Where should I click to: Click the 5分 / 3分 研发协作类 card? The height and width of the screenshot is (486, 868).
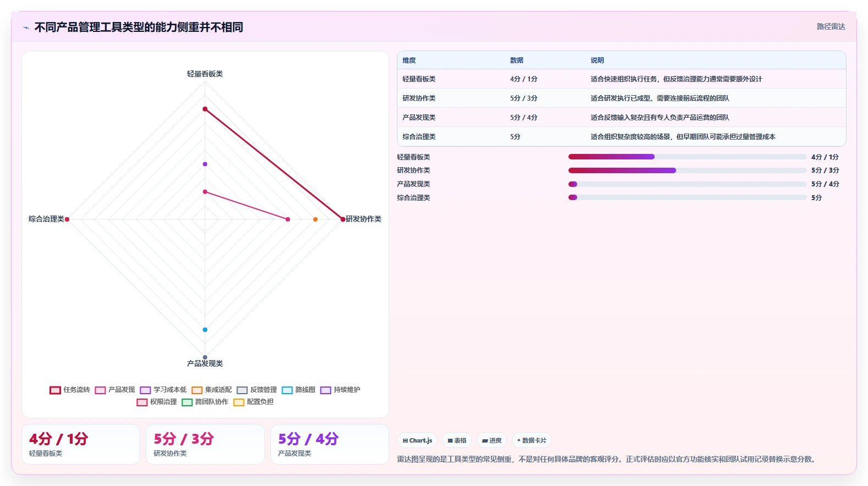point(205,444)
